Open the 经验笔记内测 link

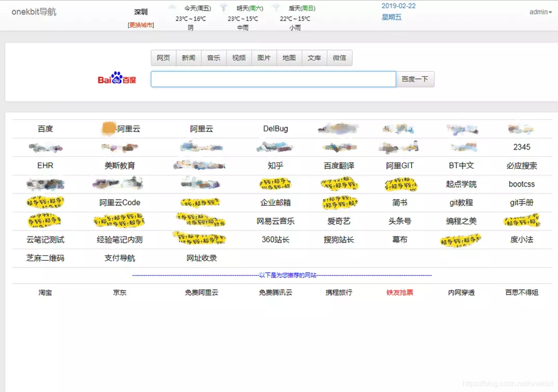pyautogui.click(x=120, y=239)
